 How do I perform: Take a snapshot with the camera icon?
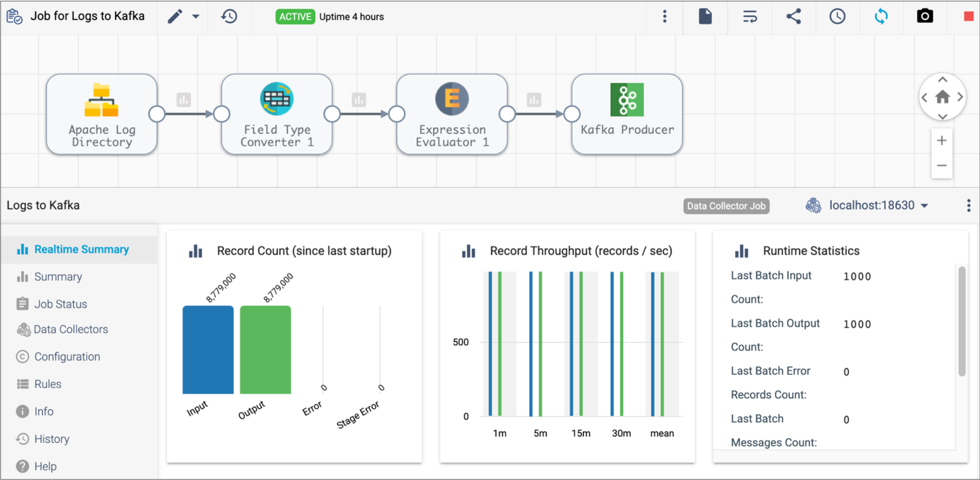[x=925, y=16]
